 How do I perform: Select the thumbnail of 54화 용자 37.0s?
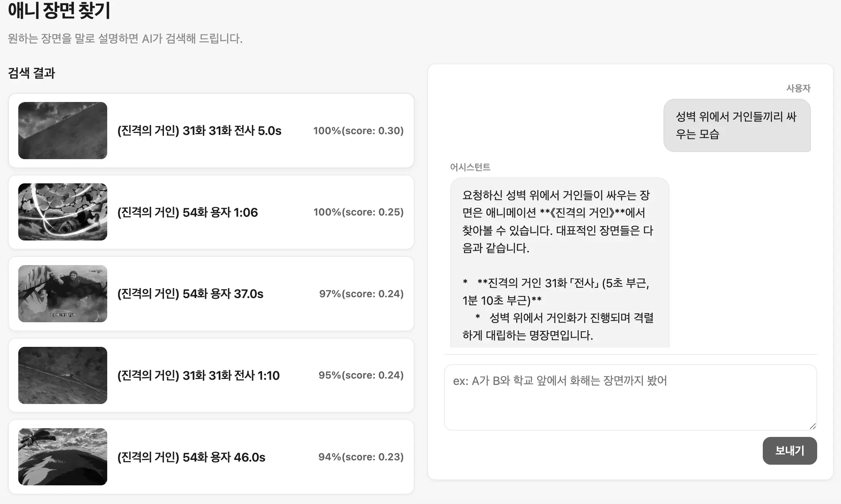tap(63, 294)
